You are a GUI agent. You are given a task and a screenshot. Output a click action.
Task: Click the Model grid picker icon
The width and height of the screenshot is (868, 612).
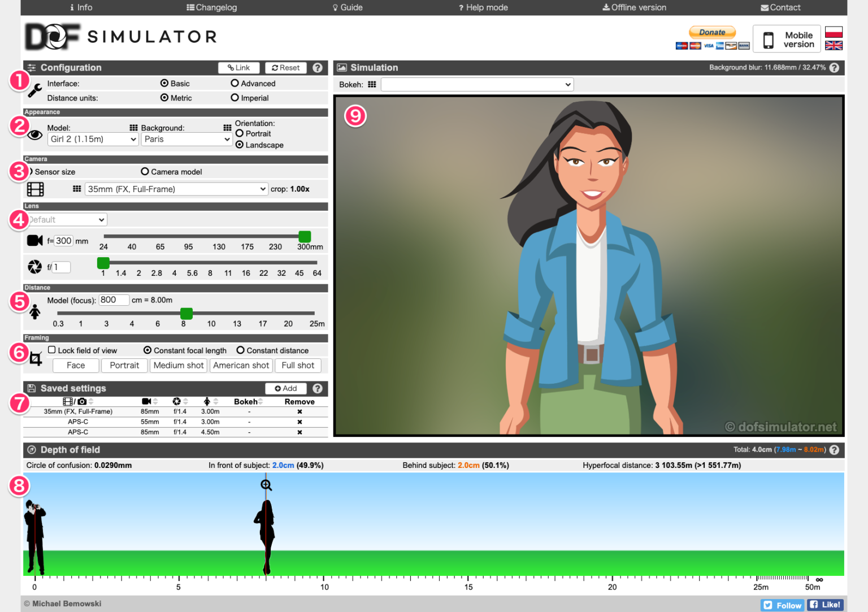click(133, 128)
